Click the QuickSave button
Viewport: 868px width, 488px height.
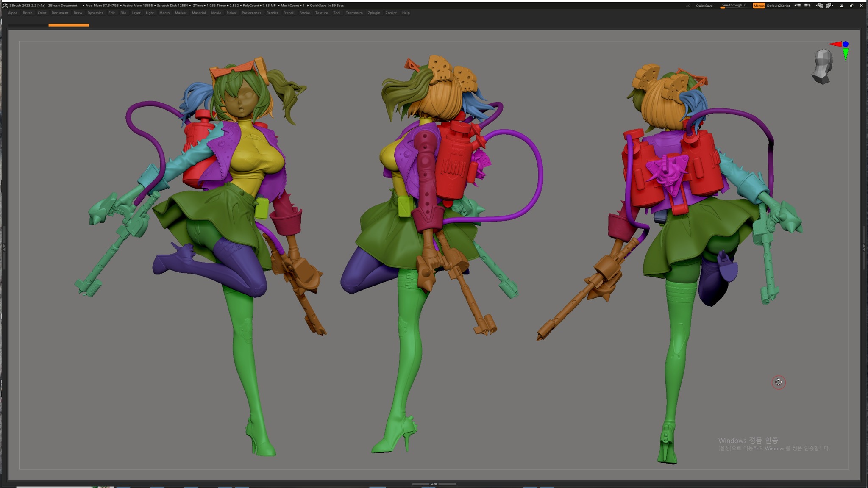point(704,6)
